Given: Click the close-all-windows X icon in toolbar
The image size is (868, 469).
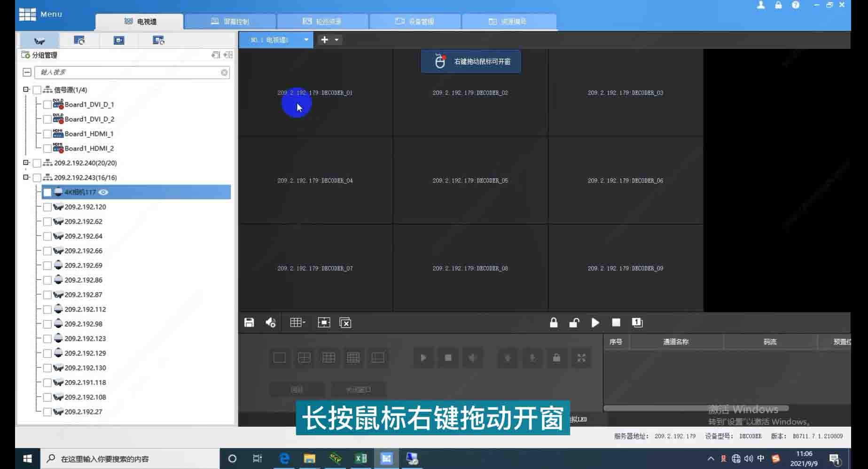Looking at the screenshot, I should (x=345, y=323).
